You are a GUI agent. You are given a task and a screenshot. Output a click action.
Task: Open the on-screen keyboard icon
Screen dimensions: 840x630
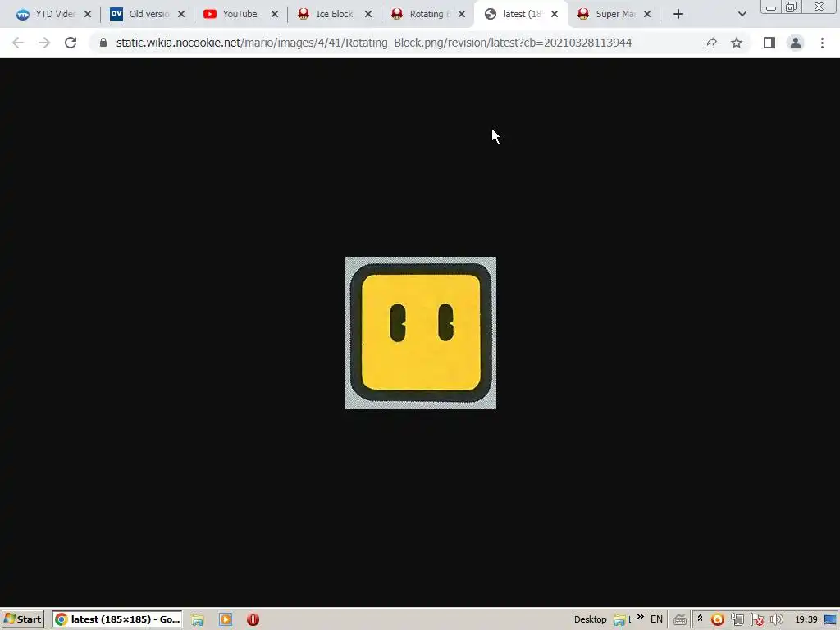(680, 620)
